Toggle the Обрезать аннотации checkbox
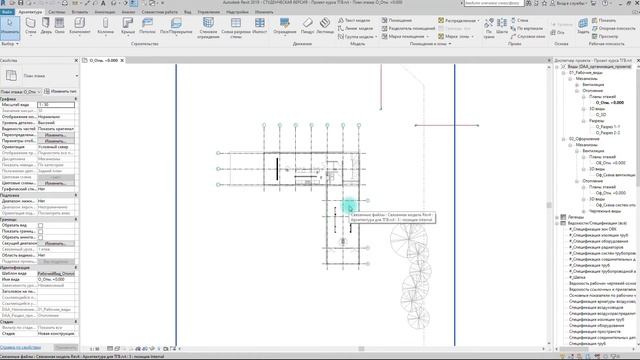This screenshot has width=640, height=360. tap(40, 237)
